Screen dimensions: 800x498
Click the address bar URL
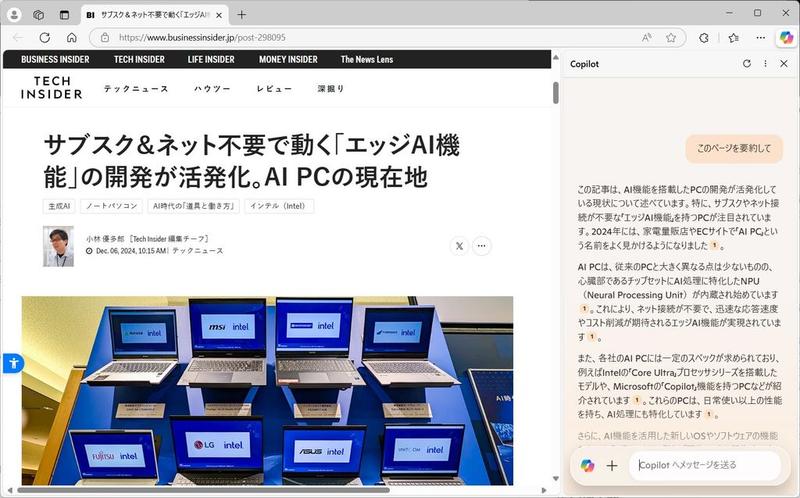coord(202,37)
